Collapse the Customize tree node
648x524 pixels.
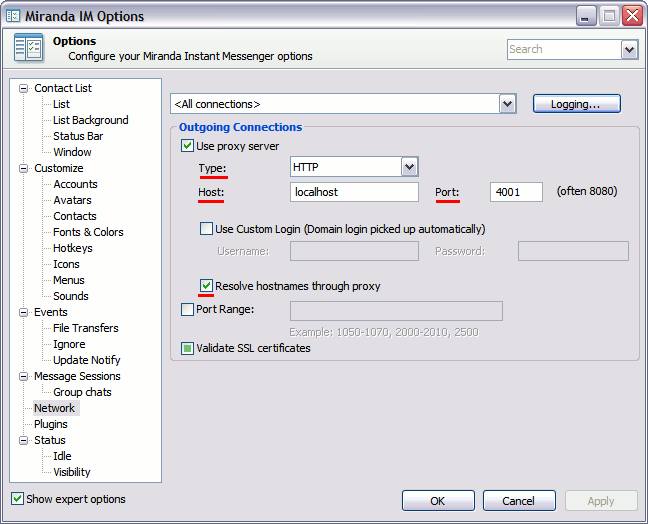click(x=24, y=169)
